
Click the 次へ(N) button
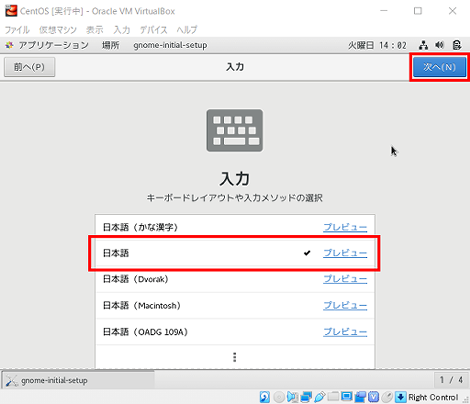click(x=439, y=67)
